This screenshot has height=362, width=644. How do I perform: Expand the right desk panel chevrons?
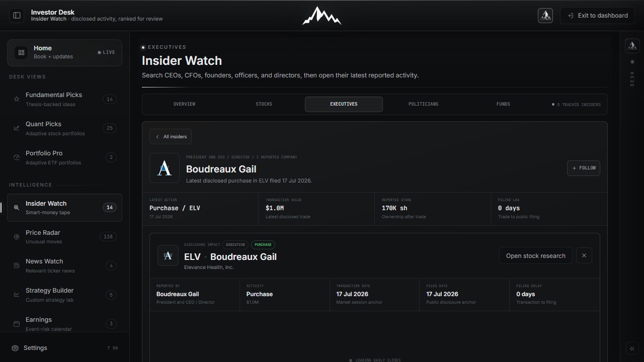coord(632,348)
